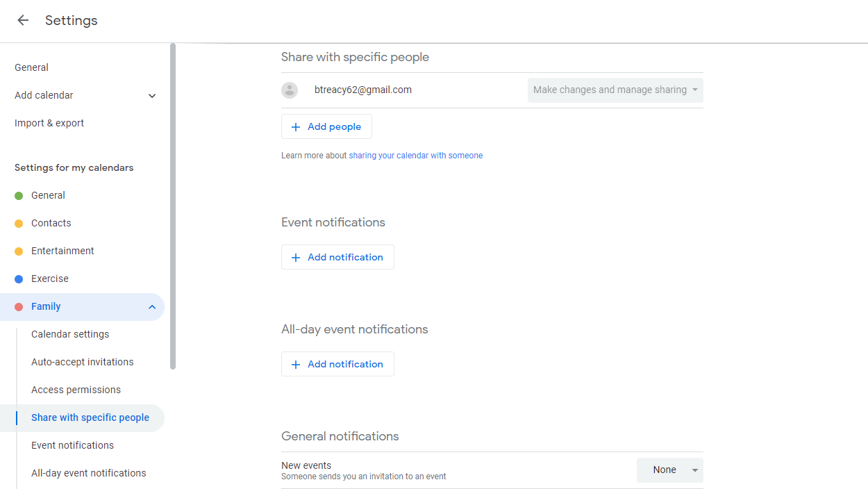Add notification under All-day event notifications
Viewport: 868px width, 489px height.
click(337, 364)
